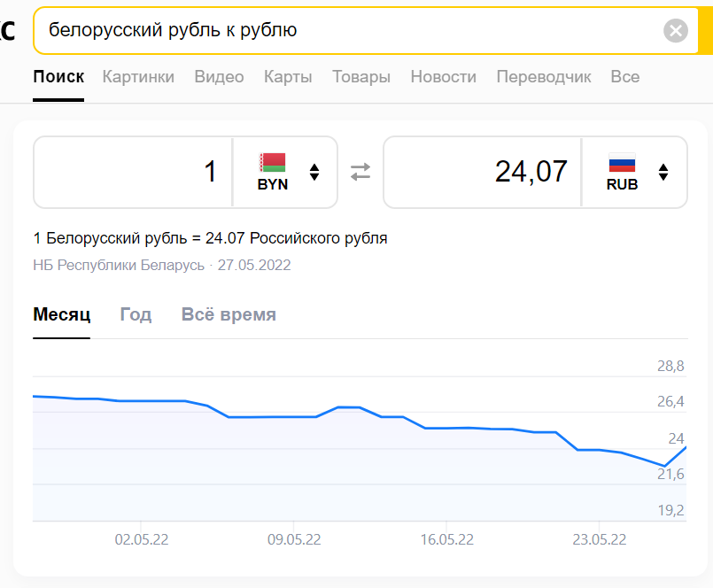Open the RUB currency dropdown arrows
The height and width of the screenshot is (588, 713).
click(x=663, y=173)
